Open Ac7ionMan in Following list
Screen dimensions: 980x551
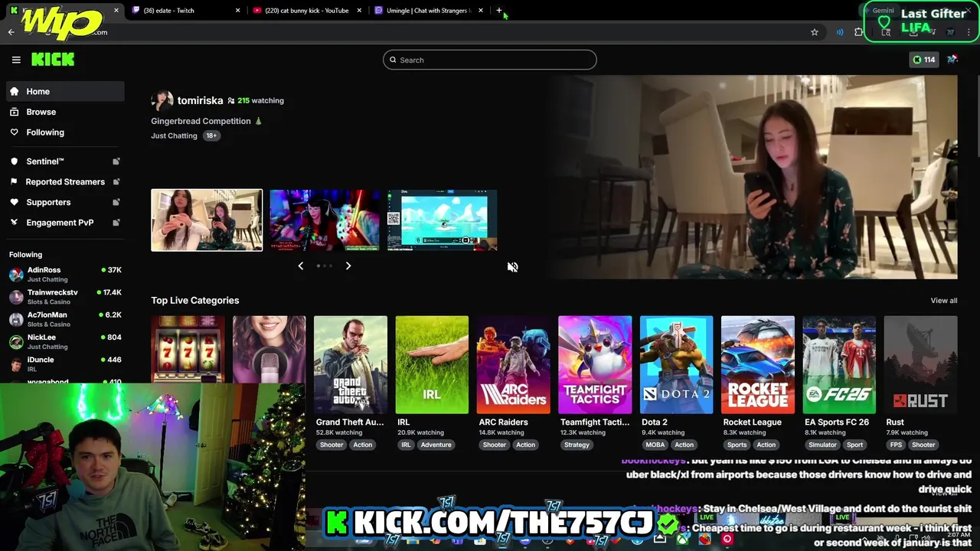click(65, 319)
